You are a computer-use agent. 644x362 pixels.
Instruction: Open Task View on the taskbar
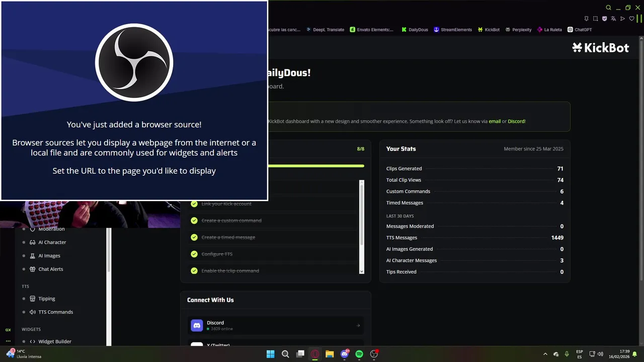pos(300,354)
